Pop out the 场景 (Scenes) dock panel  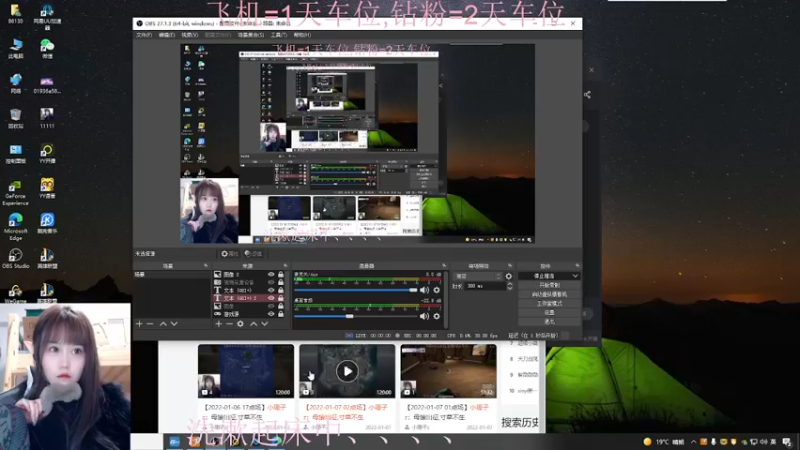tap(206, 266)
